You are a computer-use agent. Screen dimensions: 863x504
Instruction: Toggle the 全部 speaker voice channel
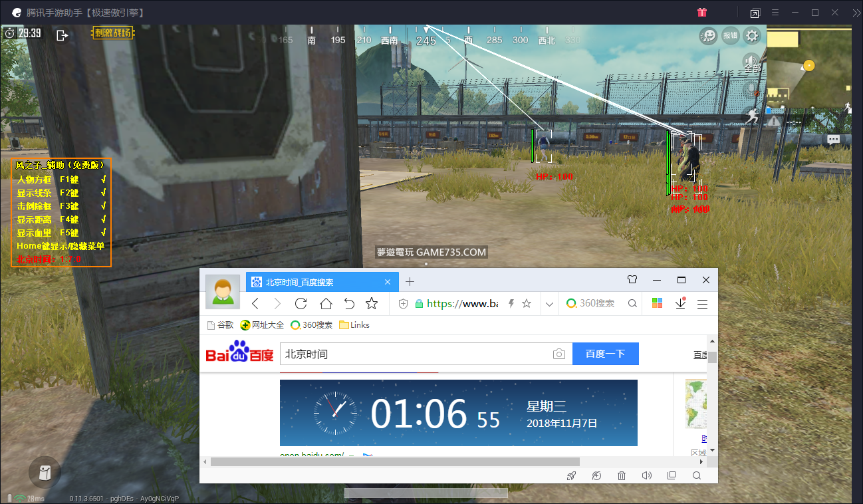point(751,63)
